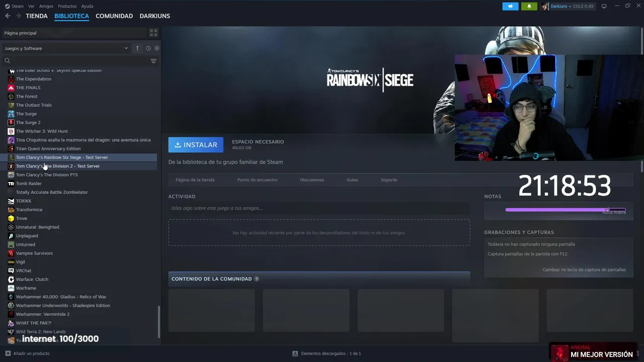This screenshot has height=362, width=644.
Task: Click The Forest game icon
Action: point(11,97)
